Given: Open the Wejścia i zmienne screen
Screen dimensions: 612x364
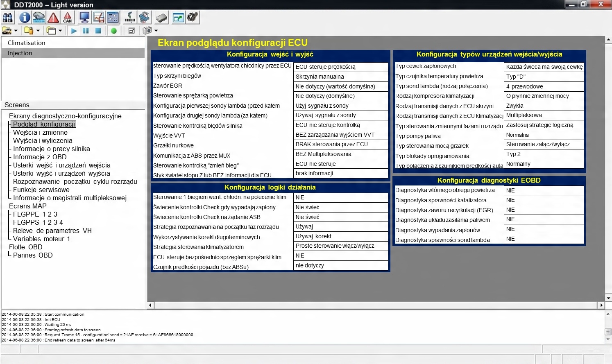Looking at the screenshot, I should 40,132.
